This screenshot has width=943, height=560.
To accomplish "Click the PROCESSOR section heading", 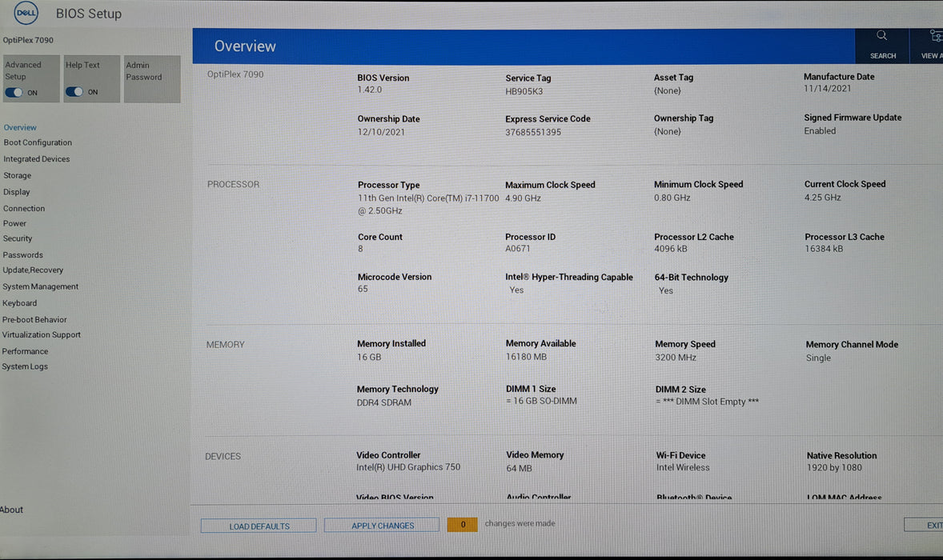I will (233, 185).
